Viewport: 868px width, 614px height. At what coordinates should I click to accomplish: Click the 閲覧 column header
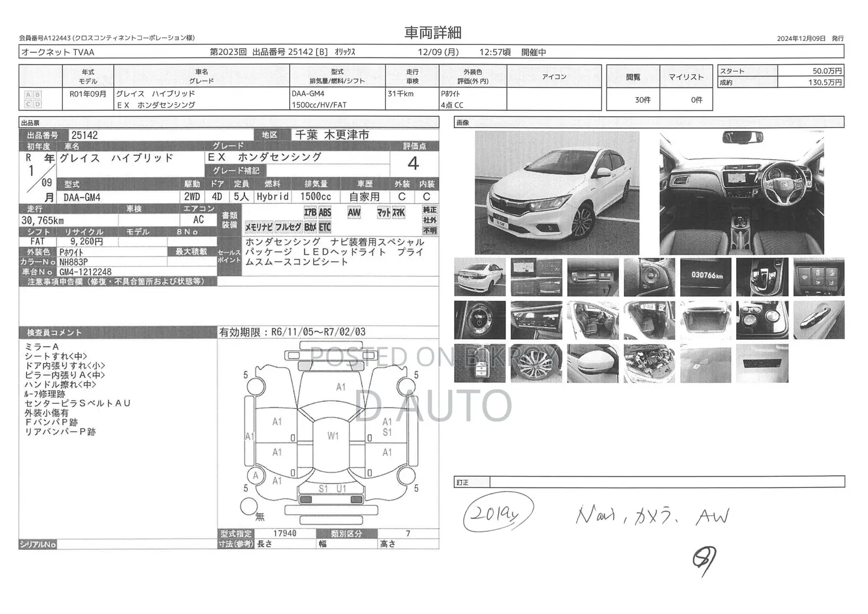(633, 77)
